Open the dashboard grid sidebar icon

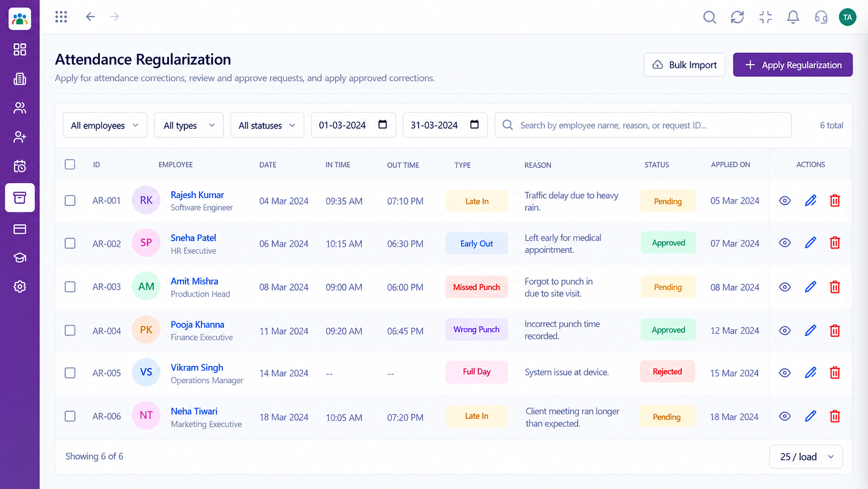(20, 49)
